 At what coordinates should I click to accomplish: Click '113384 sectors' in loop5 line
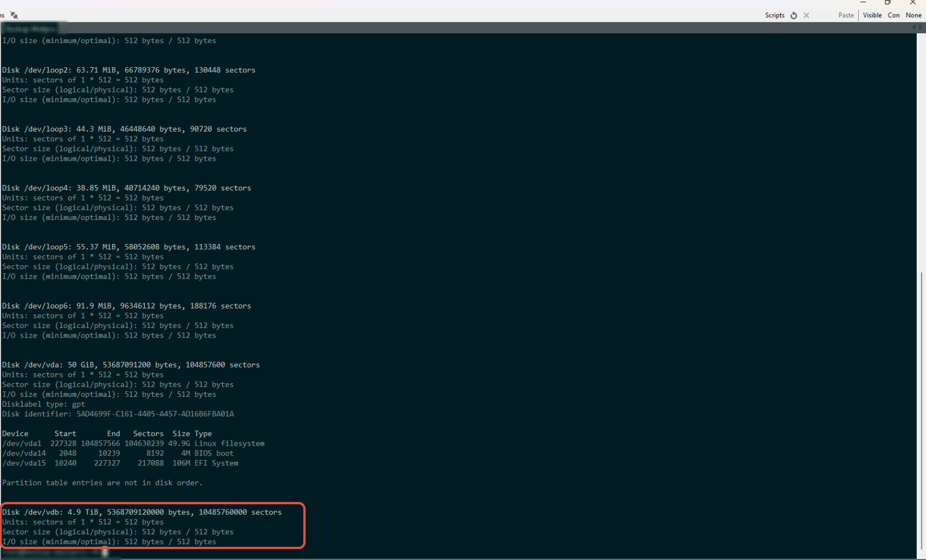coord(225,247)
